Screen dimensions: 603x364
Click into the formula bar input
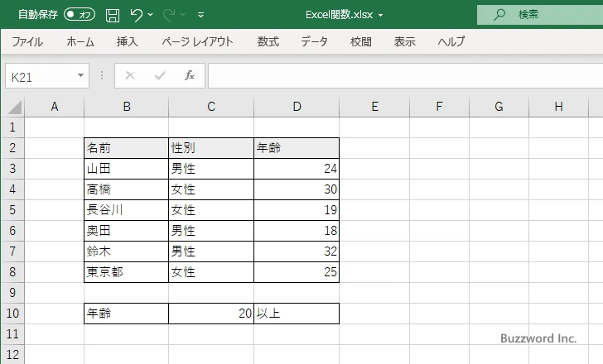click(x=405, y=76)
